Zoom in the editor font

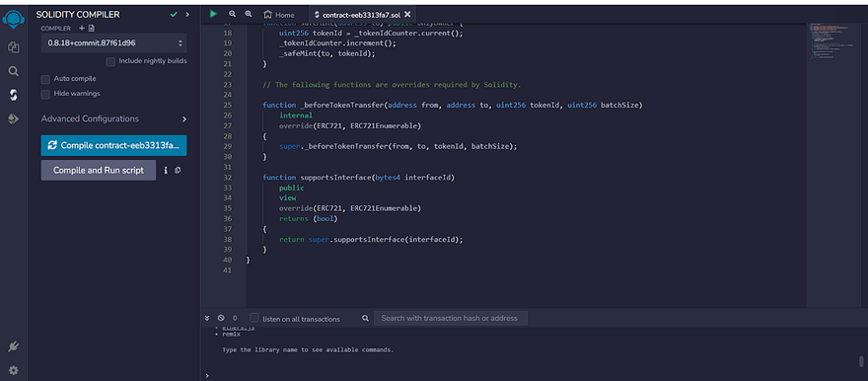[x=249, y=14]
